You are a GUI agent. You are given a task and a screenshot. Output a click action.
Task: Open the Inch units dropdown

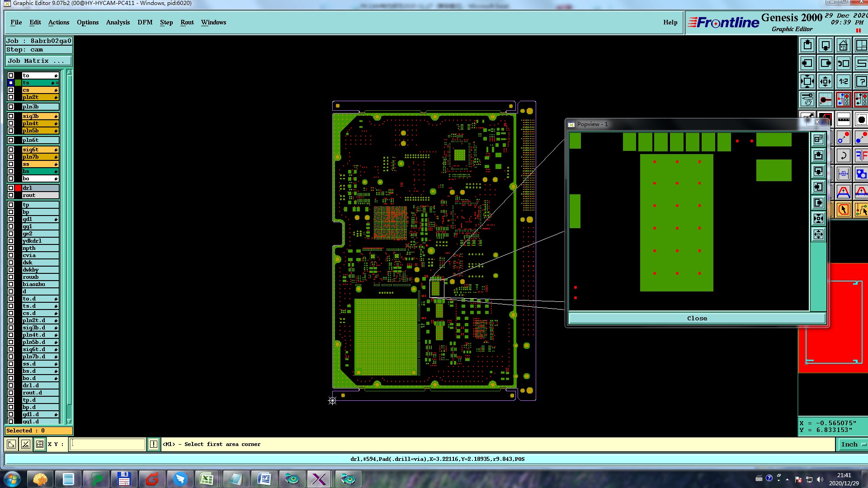(x=853, y=444)
